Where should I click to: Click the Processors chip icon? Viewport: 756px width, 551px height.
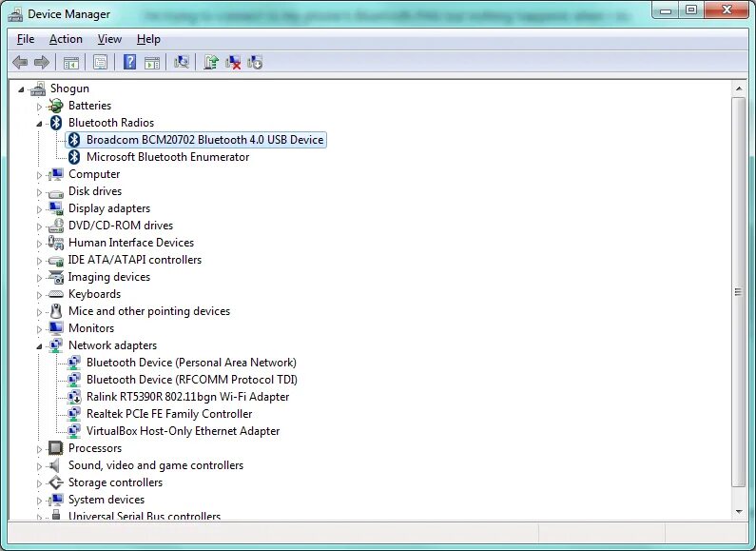56,448
